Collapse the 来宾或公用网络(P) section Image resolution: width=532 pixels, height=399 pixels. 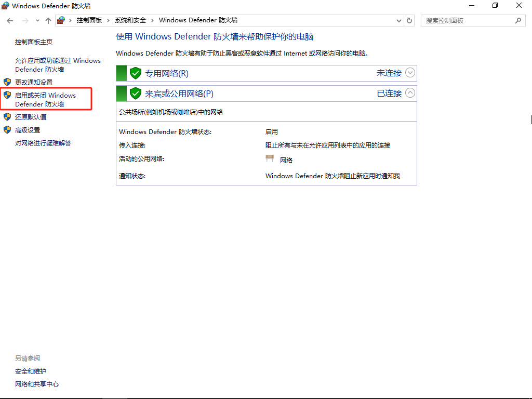point(410,92)
